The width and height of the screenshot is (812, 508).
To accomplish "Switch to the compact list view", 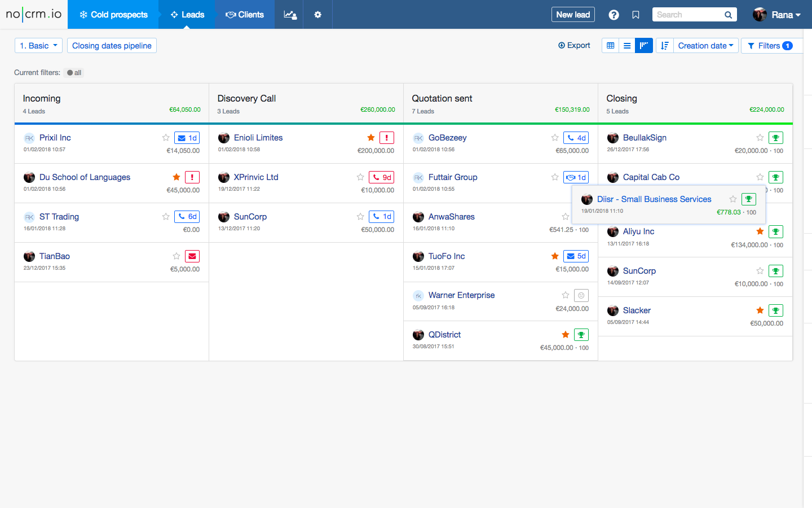I will [627, 46].
